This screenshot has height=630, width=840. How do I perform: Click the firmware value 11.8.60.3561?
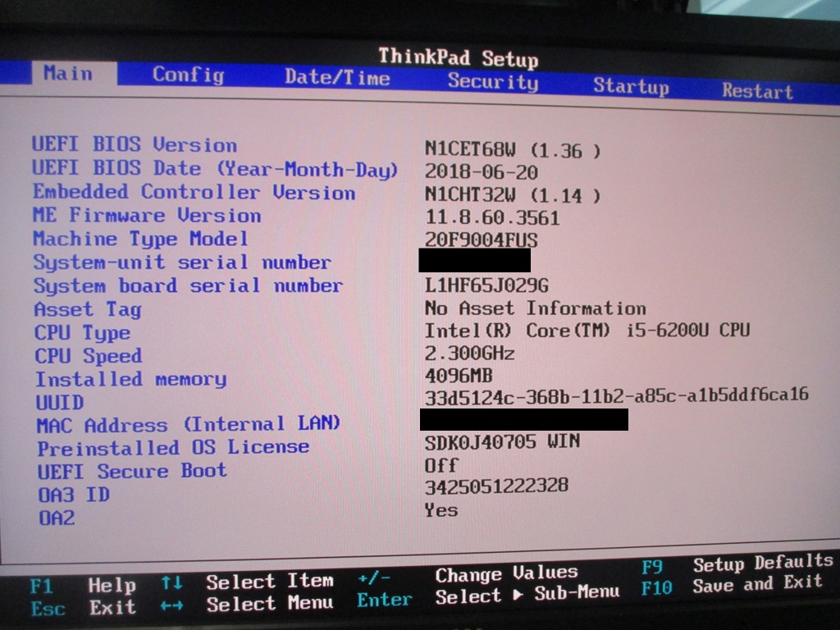(492, 217)
